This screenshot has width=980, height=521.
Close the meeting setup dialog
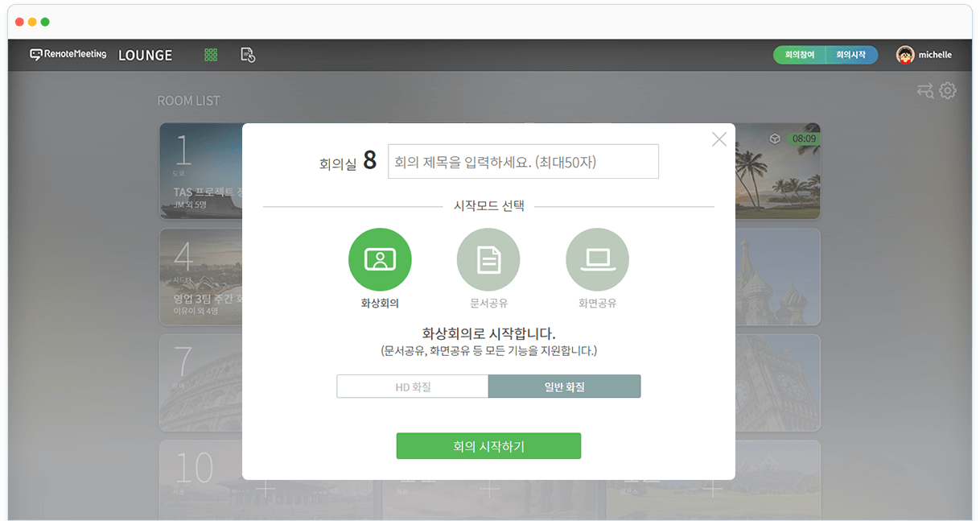tap(719, 139)
